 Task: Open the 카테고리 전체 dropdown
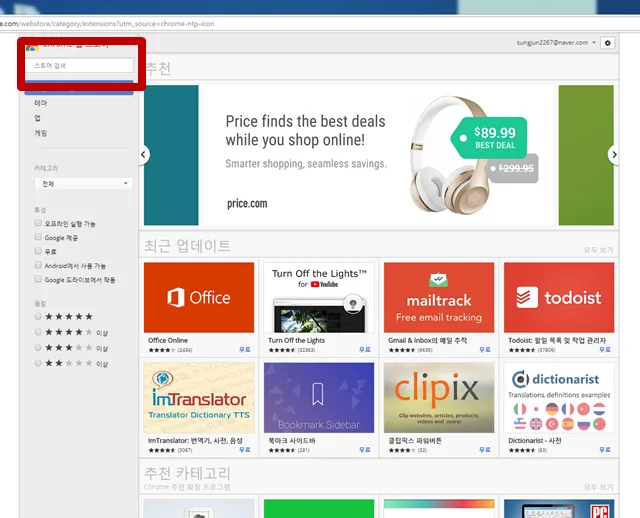pos(84,184)
